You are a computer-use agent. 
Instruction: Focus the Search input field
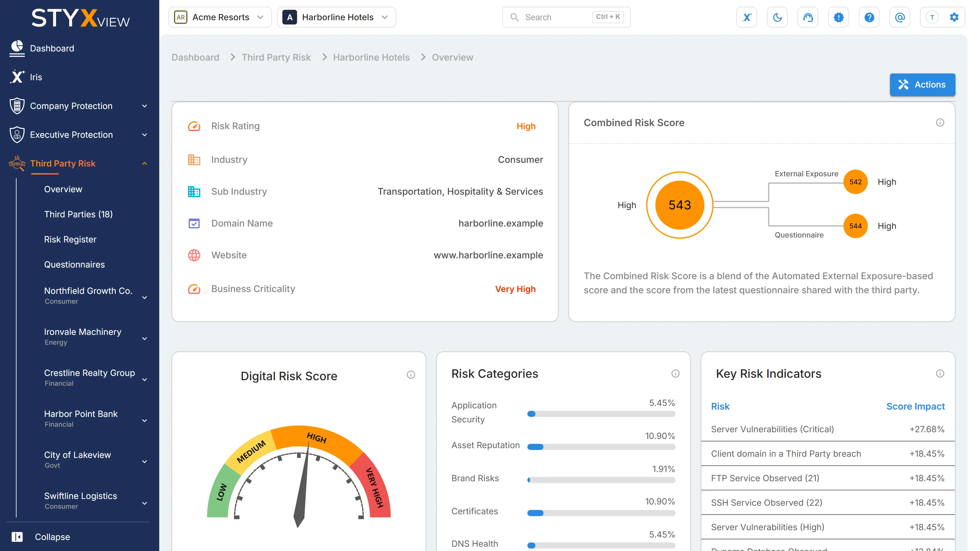[x=566, y=17]
